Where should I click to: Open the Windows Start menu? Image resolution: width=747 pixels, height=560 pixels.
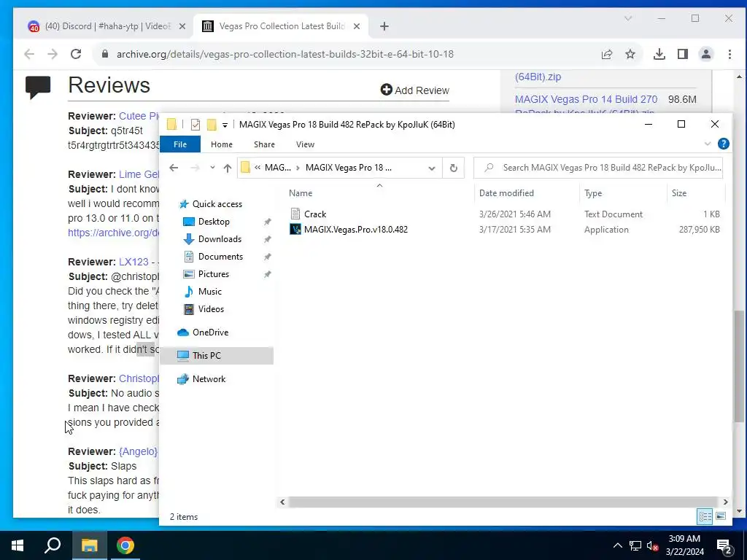[18, 545]
